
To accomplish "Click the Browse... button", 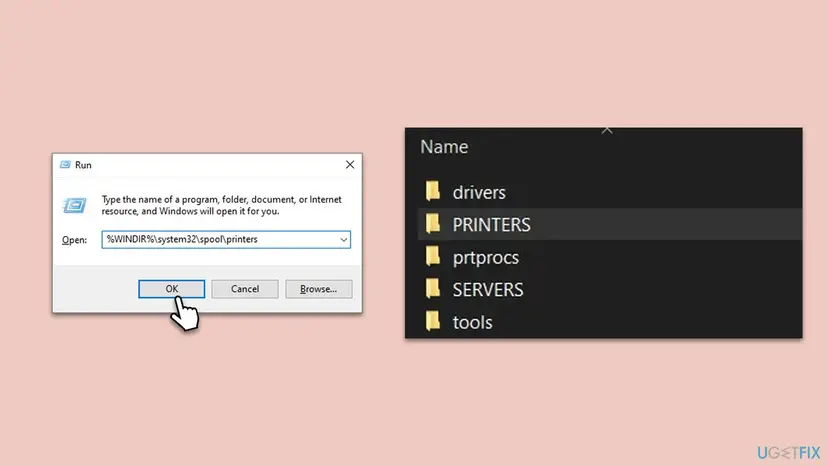I will [318, 289].
